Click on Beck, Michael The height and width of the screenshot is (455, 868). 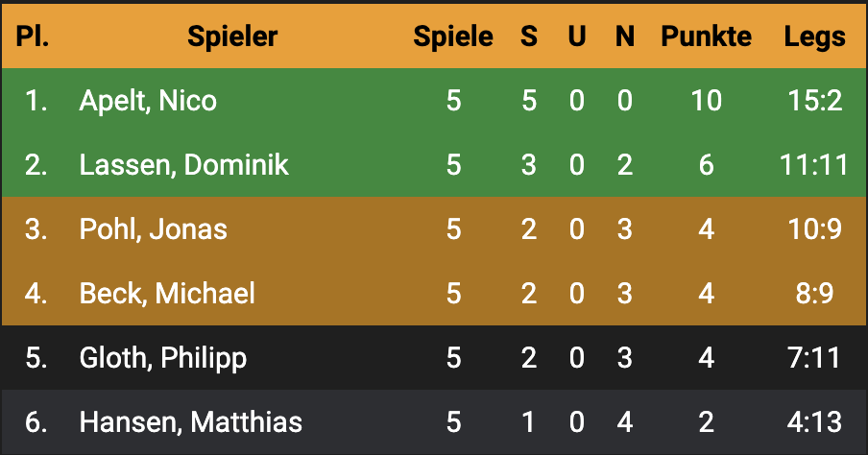[167, 293]
